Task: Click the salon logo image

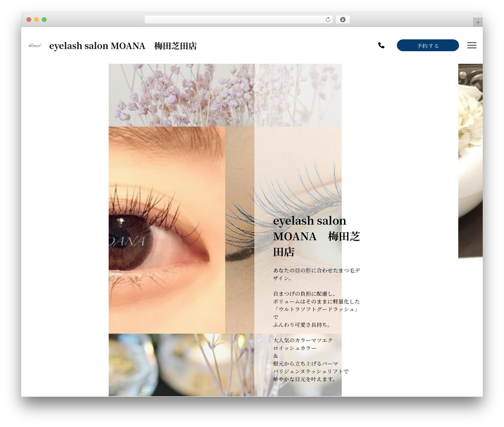Action: (x=35, y=46)
